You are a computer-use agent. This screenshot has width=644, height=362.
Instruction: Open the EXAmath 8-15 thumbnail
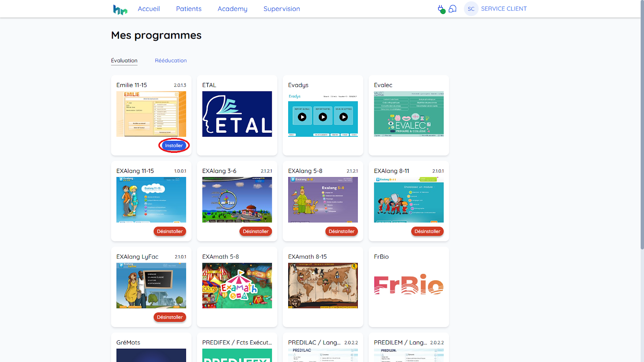(323, 286)
